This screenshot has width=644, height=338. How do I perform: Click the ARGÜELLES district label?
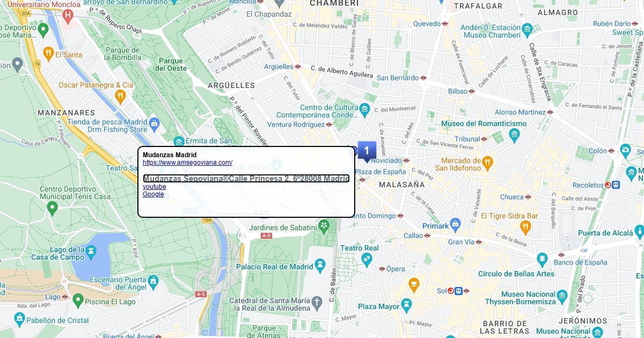[231, 85]
